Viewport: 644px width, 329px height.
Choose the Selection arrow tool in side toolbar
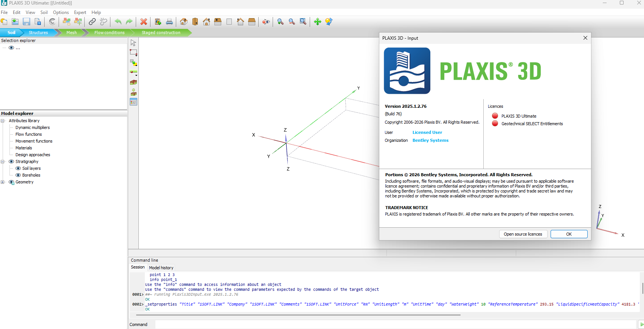tap(133, 43)
